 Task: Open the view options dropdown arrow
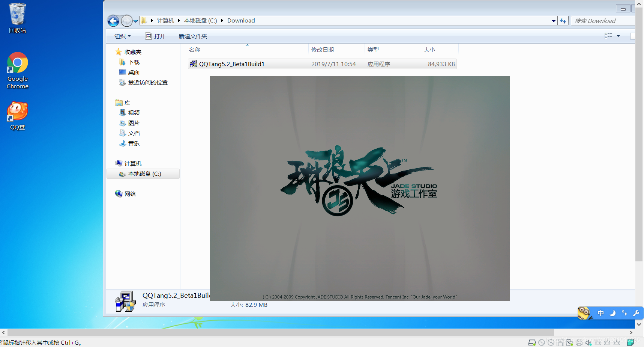[x=618, y=36]
